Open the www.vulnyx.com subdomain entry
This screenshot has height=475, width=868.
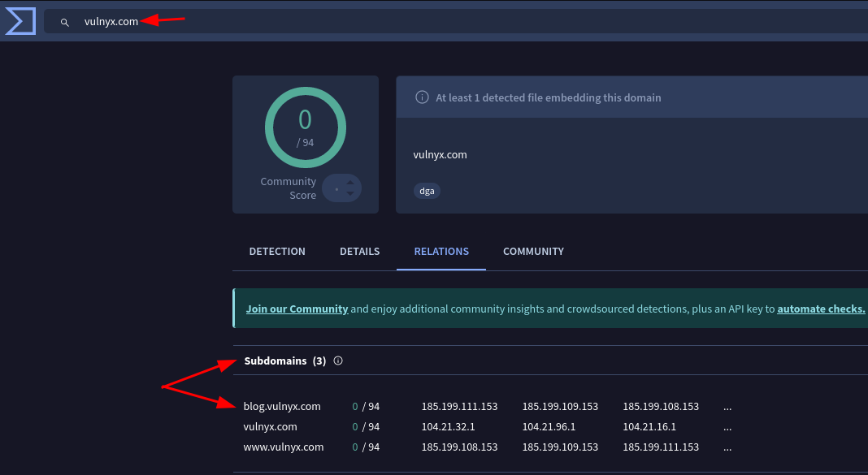click(x=284, y=447)
